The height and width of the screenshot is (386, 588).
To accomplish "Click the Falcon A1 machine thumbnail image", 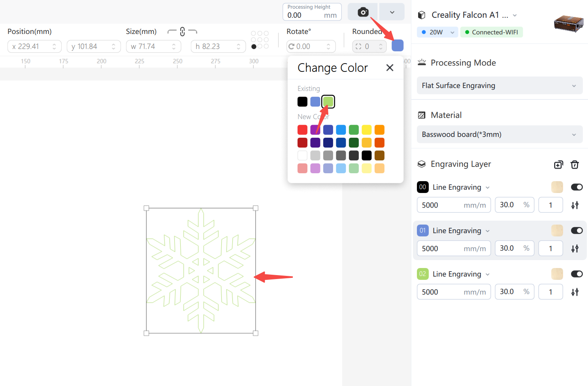I will (569, 23).
